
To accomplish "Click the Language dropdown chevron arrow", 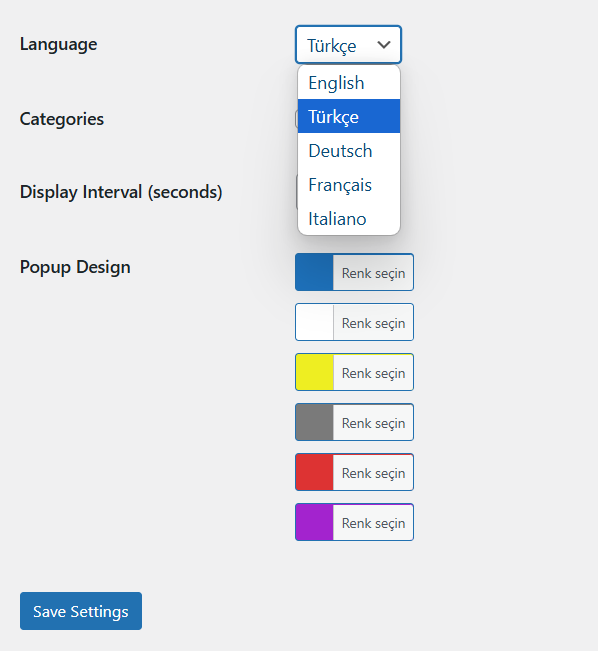I will pos(384,44).
